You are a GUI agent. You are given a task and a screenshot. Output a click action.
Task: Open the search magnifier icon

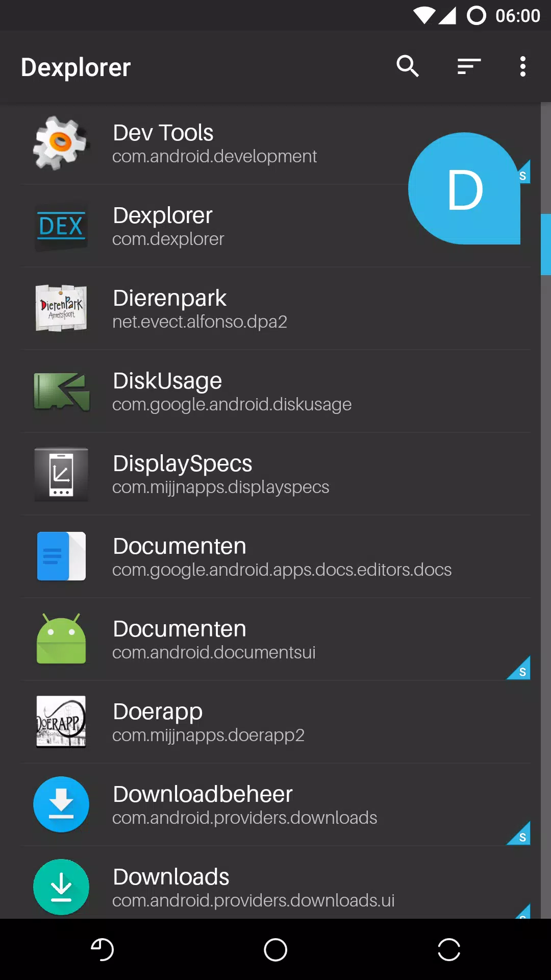tap(408, 66)
